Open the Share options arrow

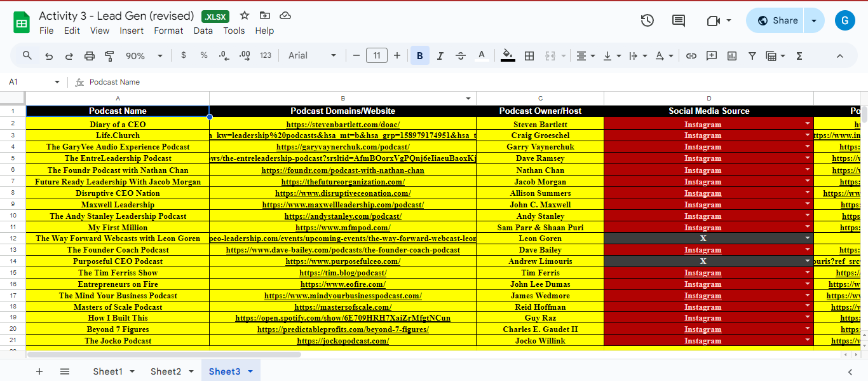pyautogui.click(x=814, y=20)
